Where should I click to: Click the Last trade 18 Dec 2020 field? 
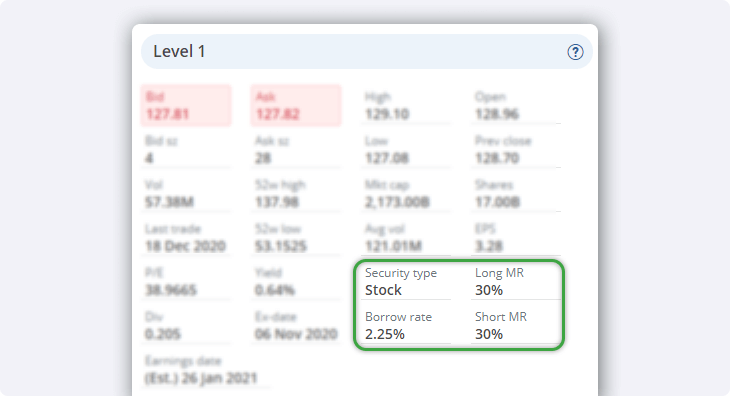click(x=186, y=238)
